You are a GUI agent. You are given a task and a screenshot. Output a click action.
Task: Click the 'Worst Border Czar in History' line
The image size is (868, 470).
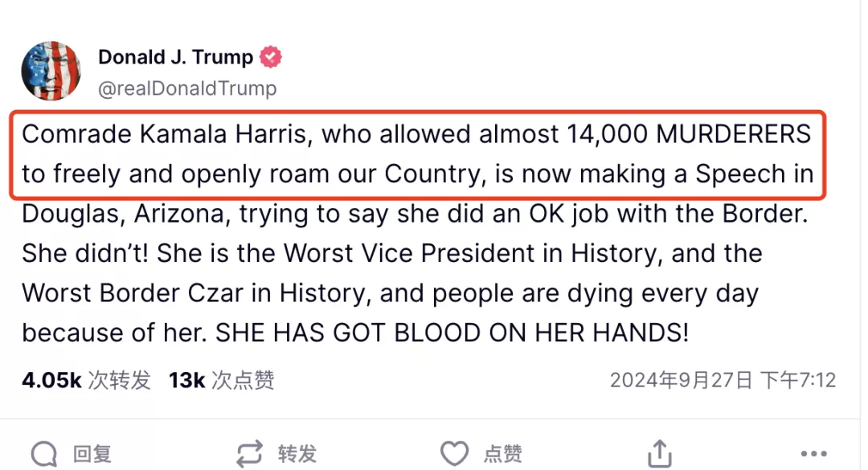[x=391, y=293]
